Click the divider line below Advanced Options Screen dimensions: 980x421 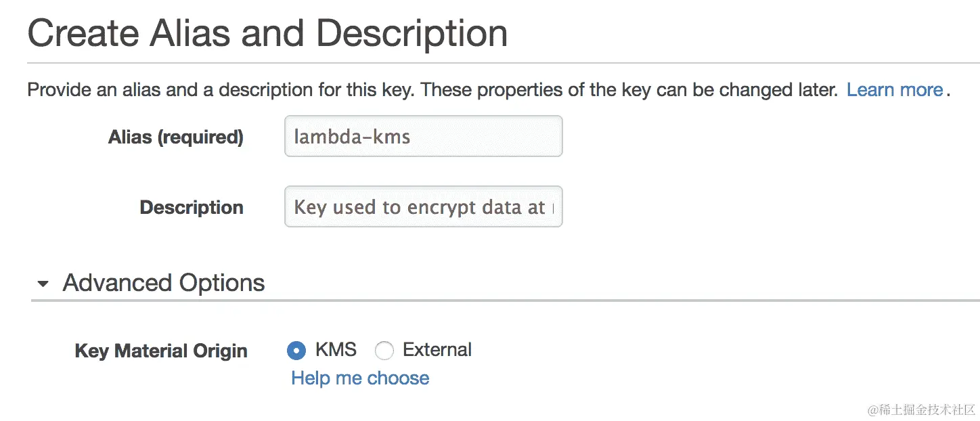(505, 300)
